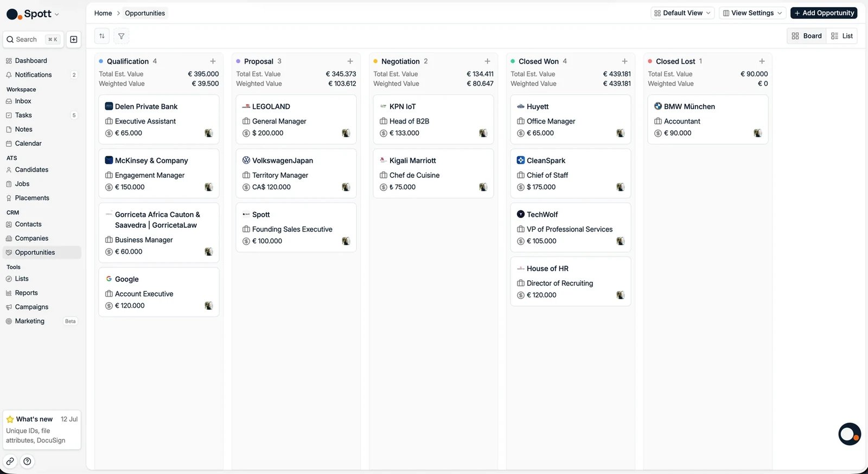Open the Spott workspace dropdown
This screenshot has width=868, height=474.
point(33,14)
